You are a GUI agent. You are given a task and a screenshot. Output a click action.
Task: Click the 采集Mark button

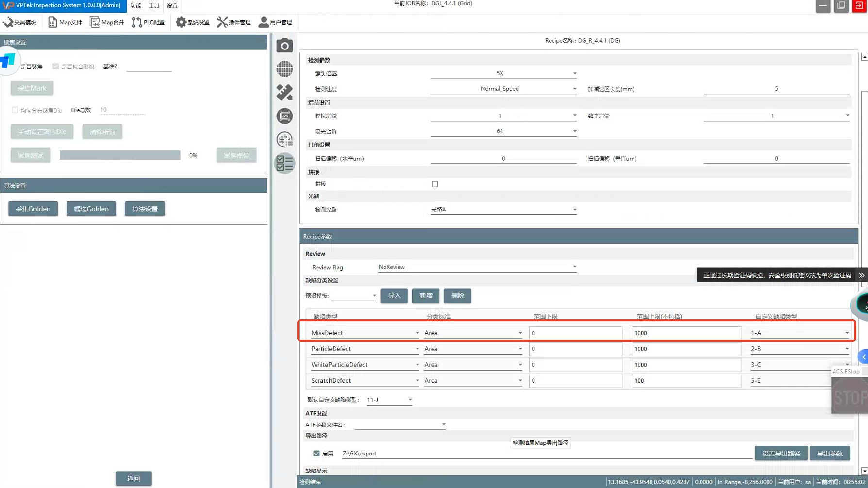pyautogui.click(x=32, y=88)
